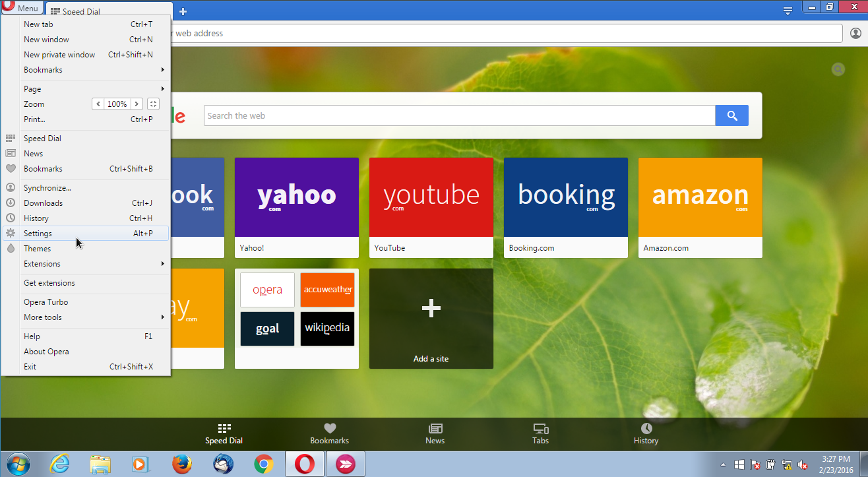This screenshot has height=477, width=868.
Task: Click the Search the web box
Action: pyautogui.click(x=460, y=115)
